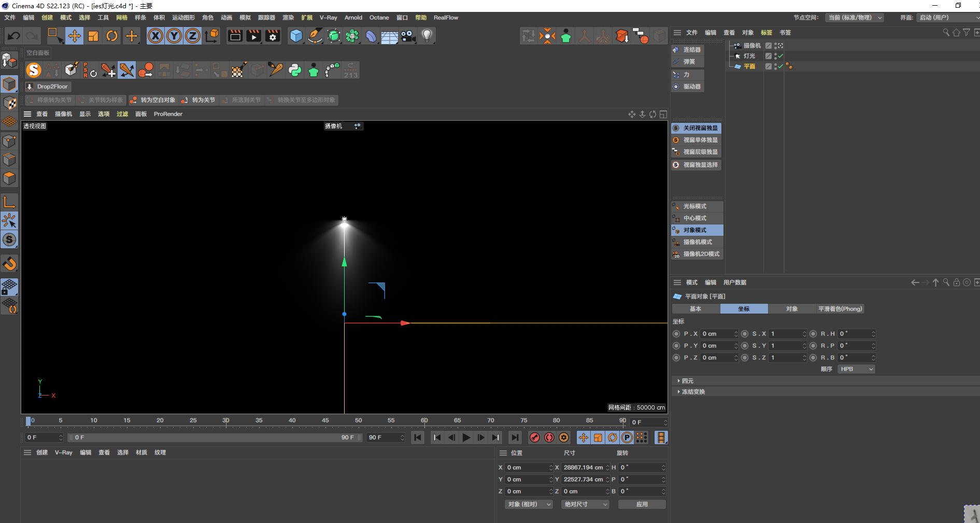The height and width of the screenshot is (523, 980).
Task: Click 转为关节 button
Action: (x=198, y=100)
